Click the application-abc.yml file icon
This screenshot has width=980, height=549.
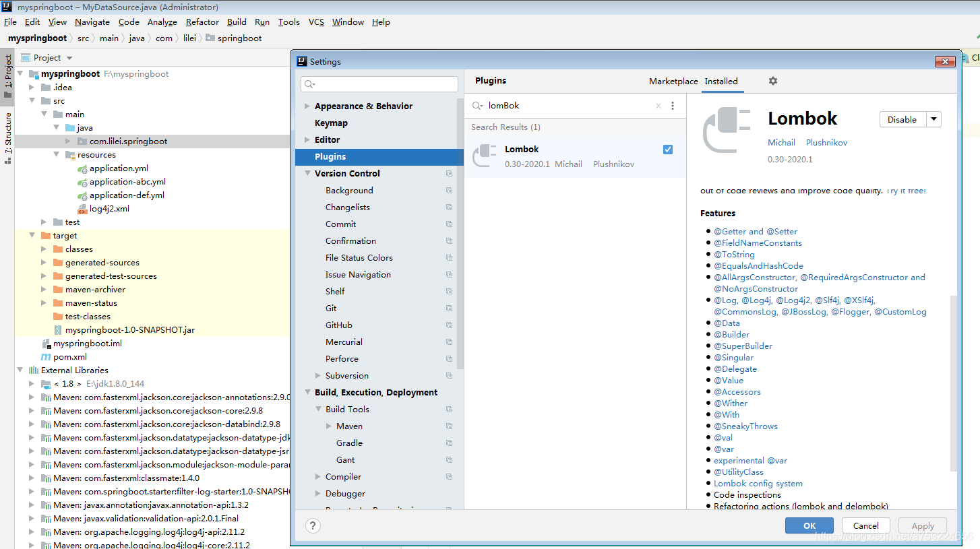click(x=82, y=182)
